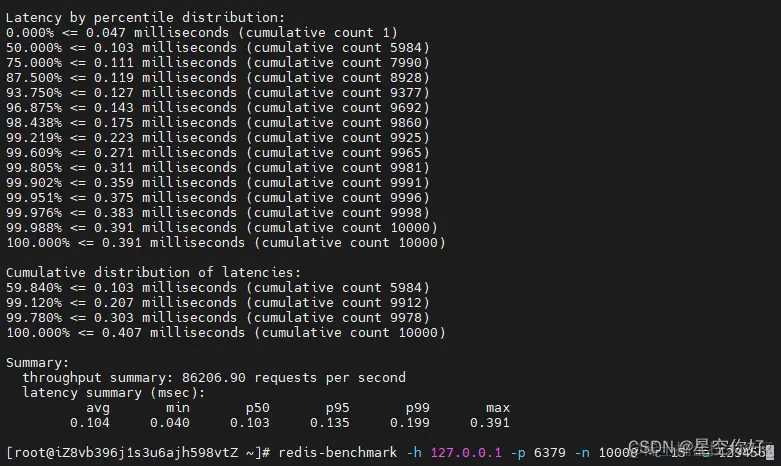Click the 99.120% <= 0.207 milliseconds line
This screenshot has height=466, width=781.
(218, 303)
